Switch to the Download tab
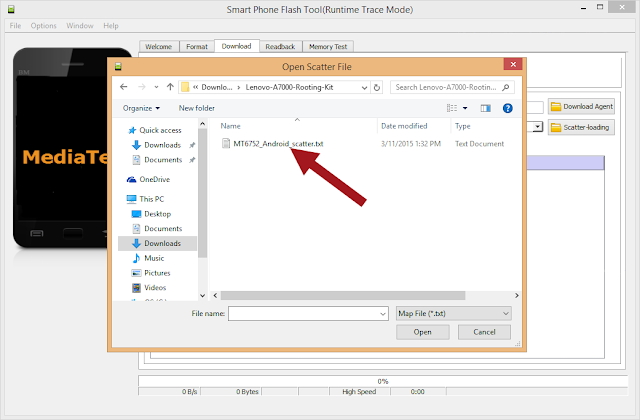640x420 pixels. pyautogui.click(x=237, y=46)
